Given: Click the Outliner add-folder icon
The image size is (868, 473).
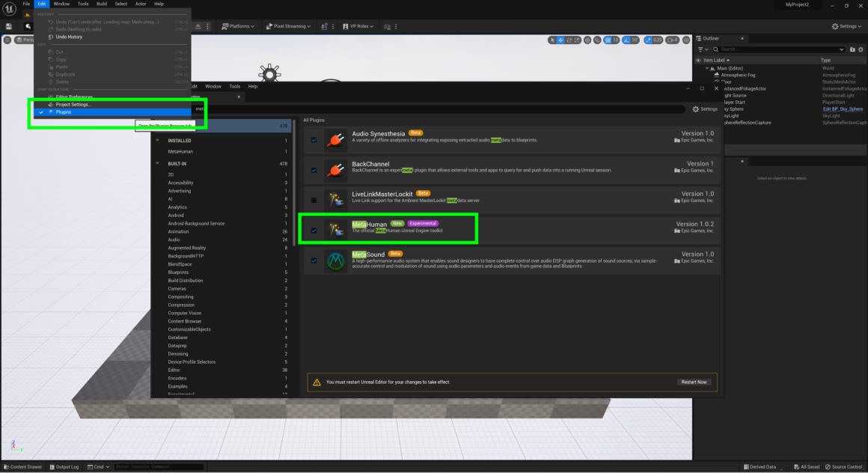Looking at the screenshot, I should point(852,49).
